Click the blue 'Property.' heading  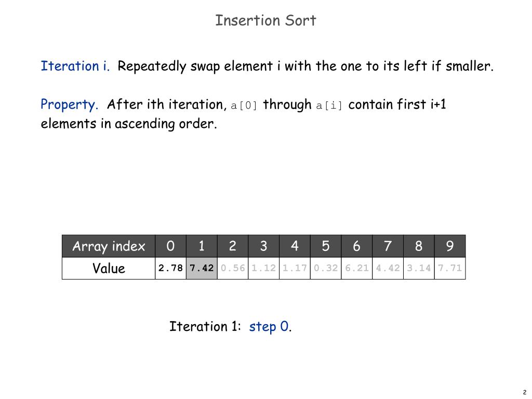pyautogui.click(x=69, y=104)
